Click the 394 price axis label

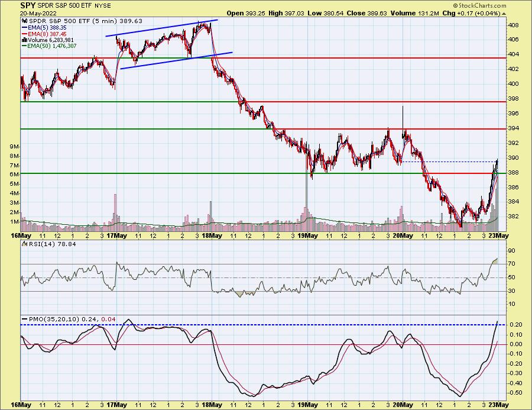coord(513,128)
